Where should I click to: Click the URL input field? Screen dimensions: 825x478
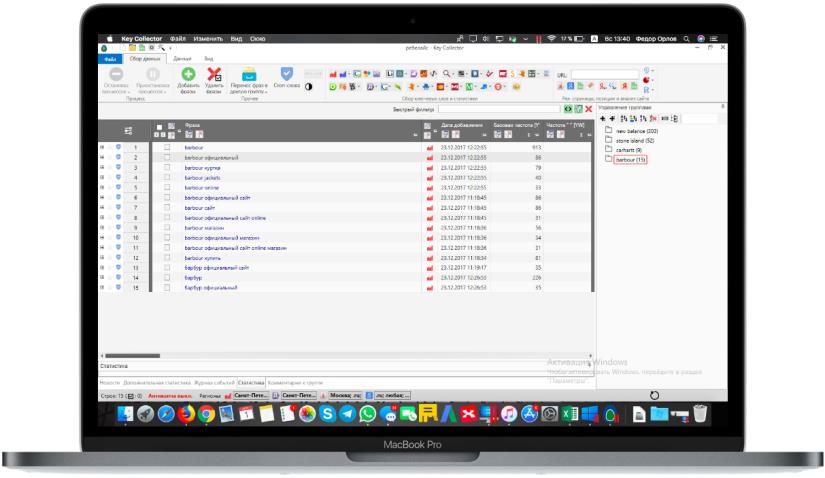click(605, 75)
